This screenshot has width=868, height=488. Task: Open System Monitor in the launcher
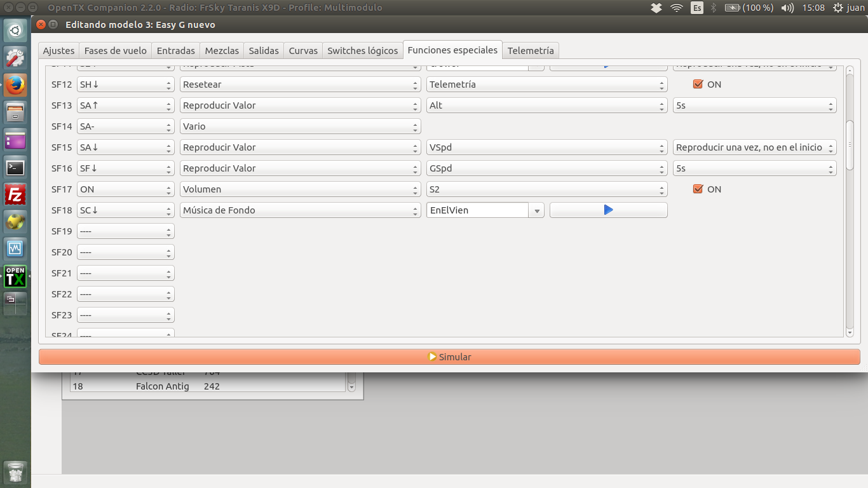click(x=15, y=249)
